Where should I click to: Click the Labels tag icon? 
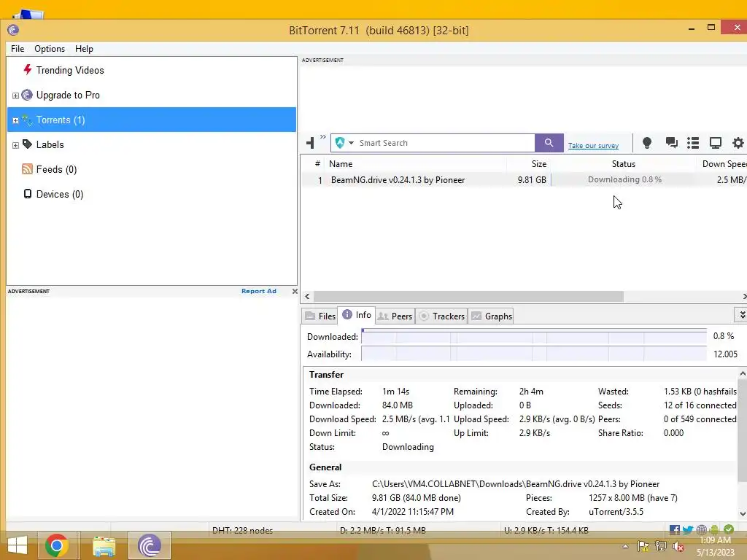(x=27, y=144)
